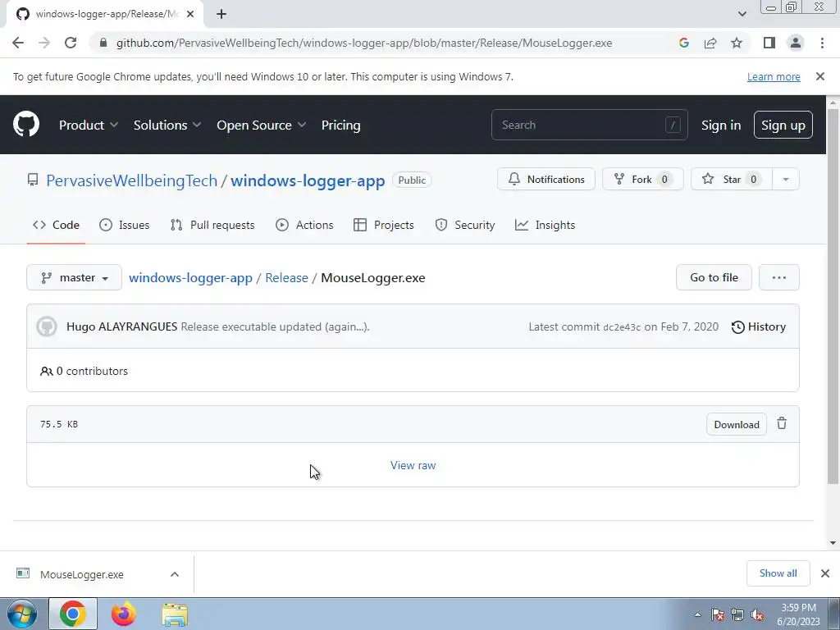Screen dimensions: 840x630
Task: Dismiss the Chrome update notice bar
Action: pyautogui.click(x=819, y=76)
